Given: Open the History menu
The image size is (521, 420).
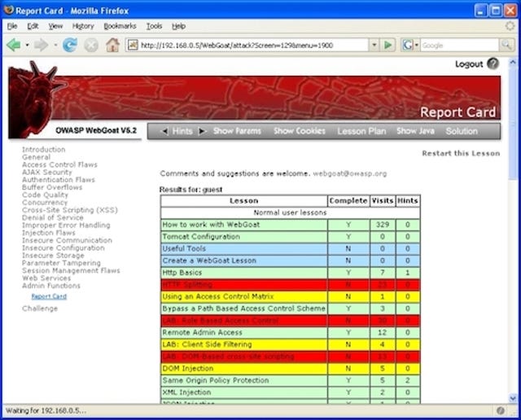Looking at the screenshot, I should coord(83,26).
